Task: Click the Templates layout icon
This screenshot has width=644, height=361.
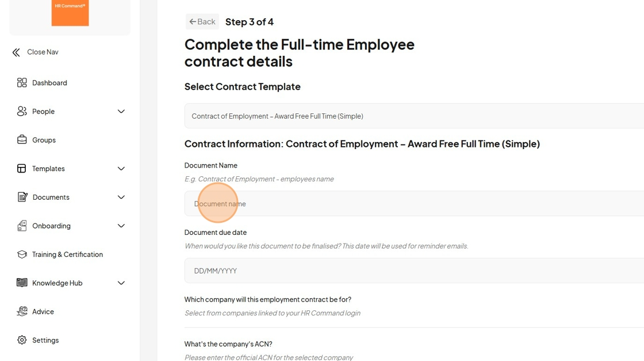Action: pyautogui.click(x=22, y=169)
